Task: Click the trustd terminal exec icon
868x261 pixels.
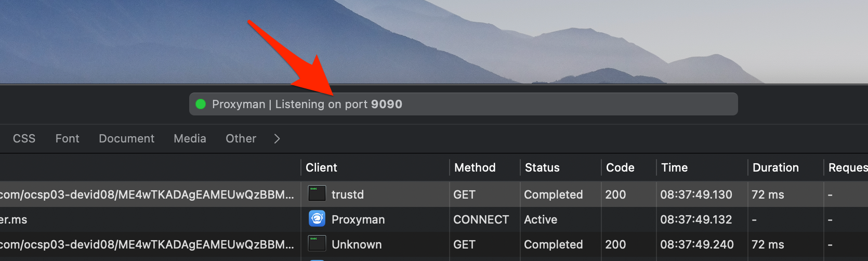Action: tap(317, 194)
